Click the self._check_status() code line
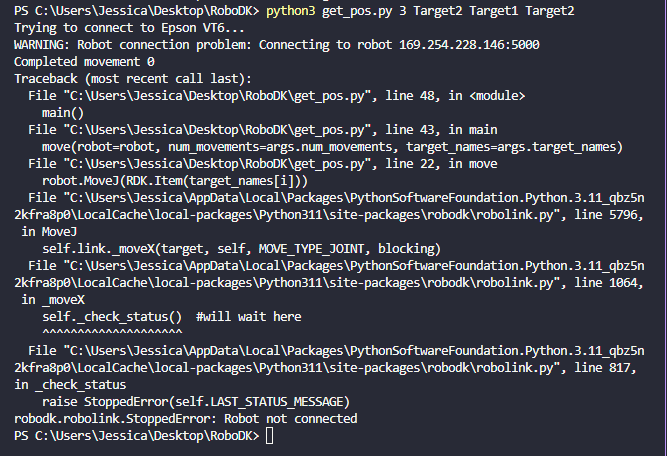This screenshot has width=667, height=456. tap(112, 317)
